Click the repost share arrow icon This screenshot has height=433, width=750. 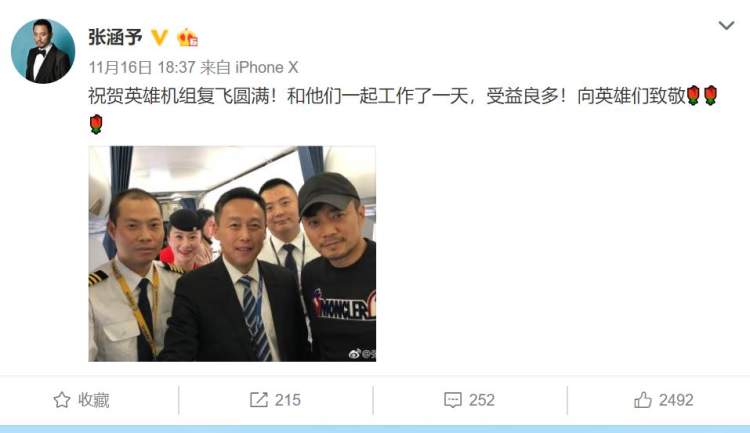click(x=259, y=400)
